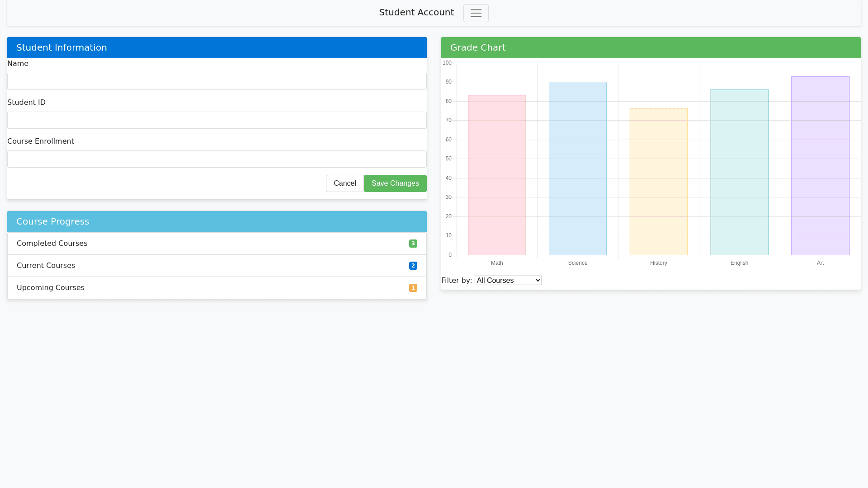Click the Save Changes button
This screenshot has height=488, width=868.
coord(395,183)
